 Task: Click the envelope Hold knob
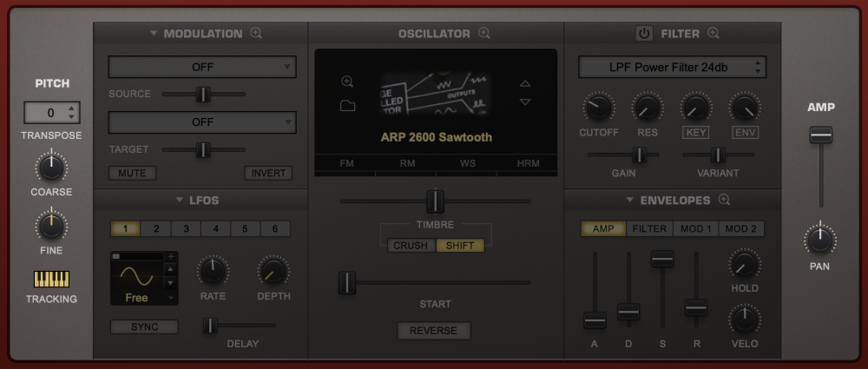coord(745,264)
